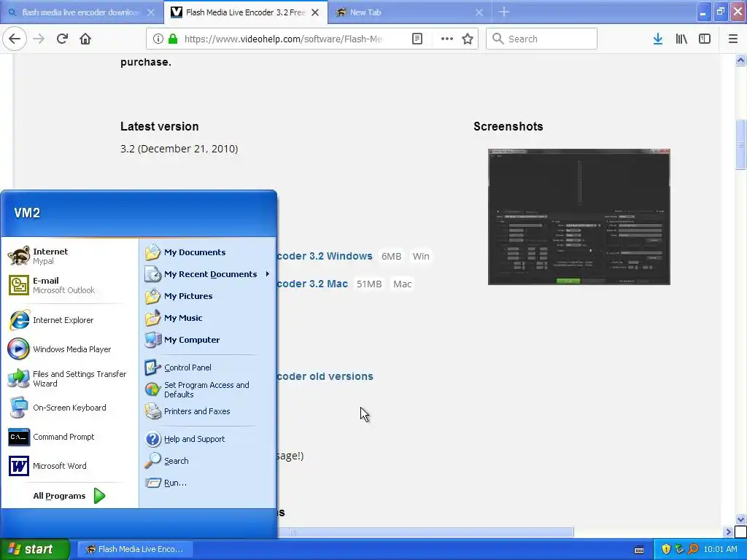
Task: Open page actions three-dot menu
Action: pyautogui.click(x=447, y=39)
